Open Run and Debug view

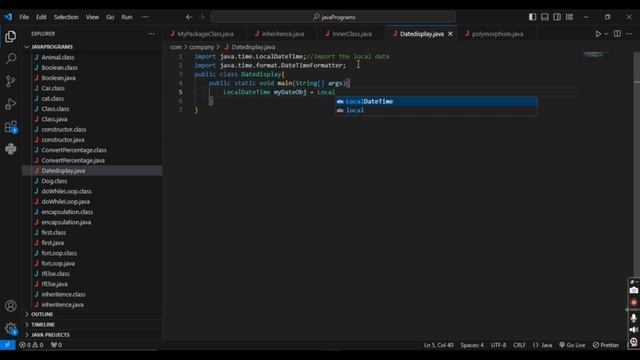pyautogui.click(x=11, y=104)
